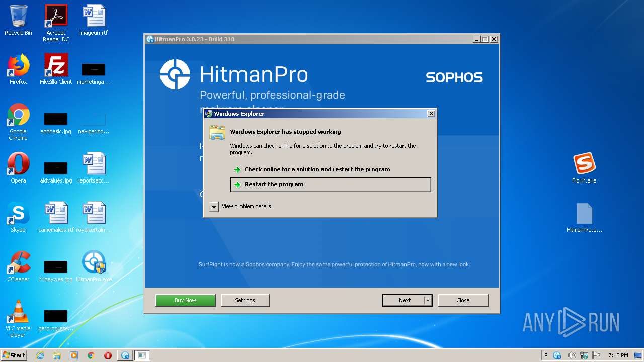Screen dimensions: 644x362
Task: Open Windows Media Player taskbar icon
Action: coord(74,355)
